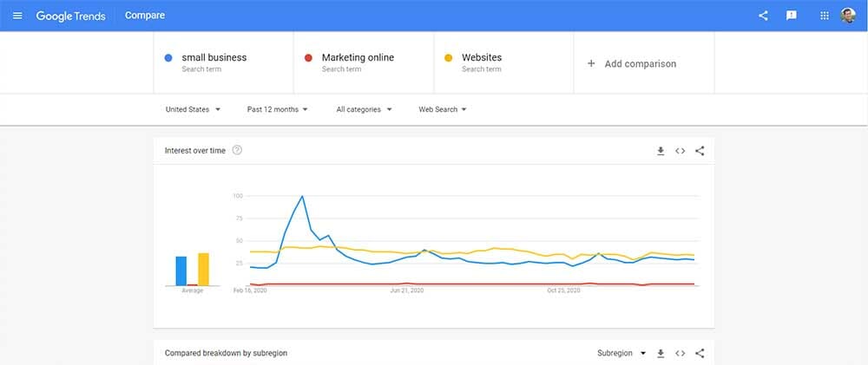Click Add comparison button

632,63
